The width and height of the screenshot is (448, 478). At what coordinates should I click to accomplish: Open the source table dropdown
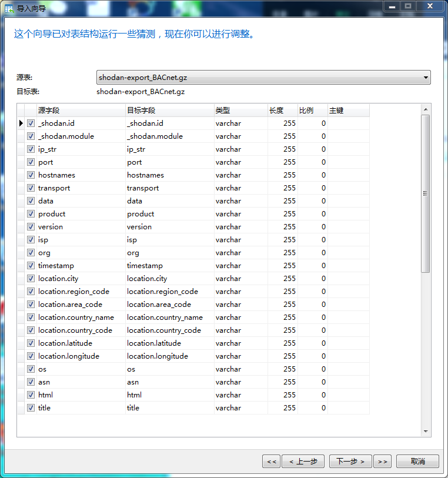tap(263, 78)
